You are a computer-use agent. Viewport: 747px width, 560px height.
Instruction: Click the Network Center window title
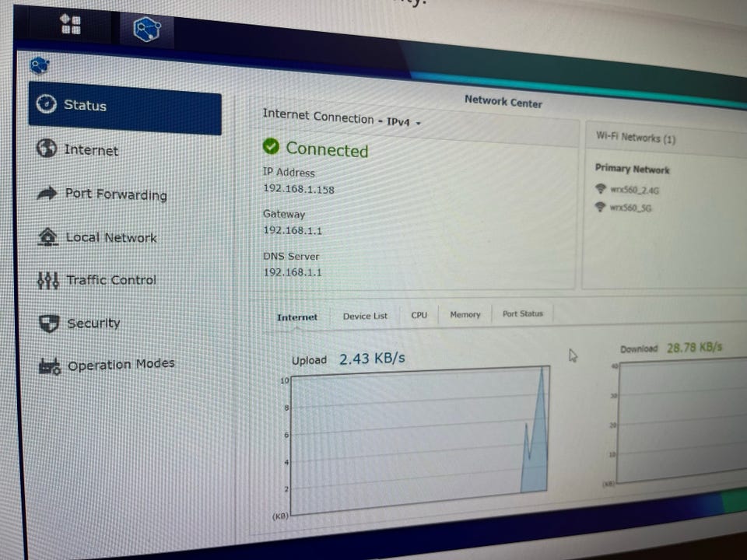pyautogui.click(x=503, y=101)
